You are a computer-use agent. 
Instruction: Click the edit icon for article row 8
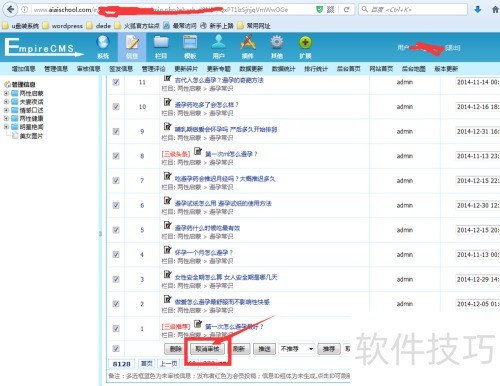(198, 151)
